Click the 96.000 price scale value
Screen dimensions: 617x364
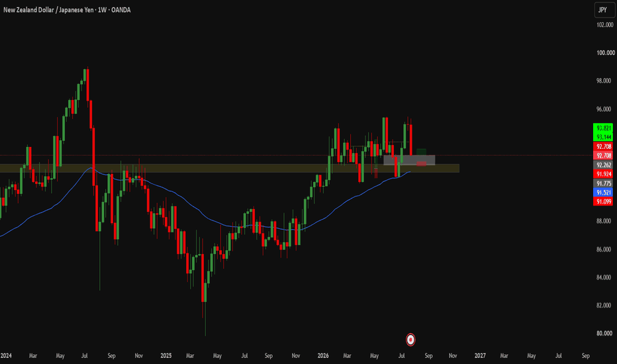pos(604,109)
